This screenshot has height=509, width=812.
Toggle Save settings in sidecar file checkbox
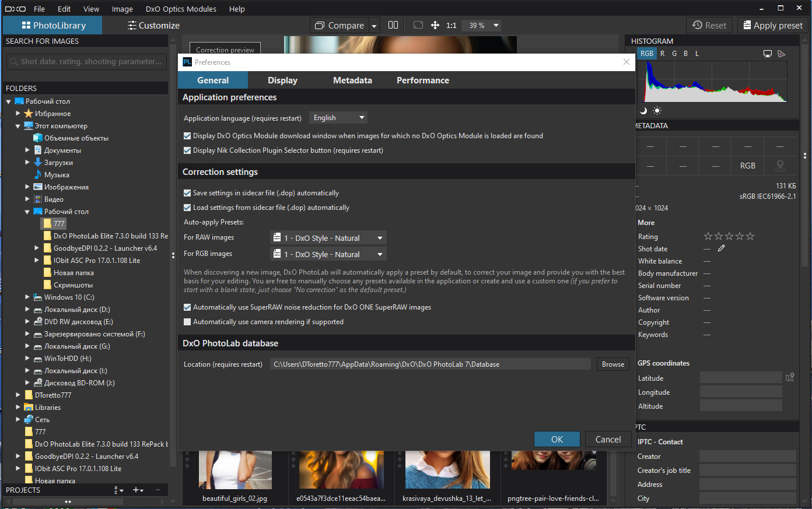point(187,193)
